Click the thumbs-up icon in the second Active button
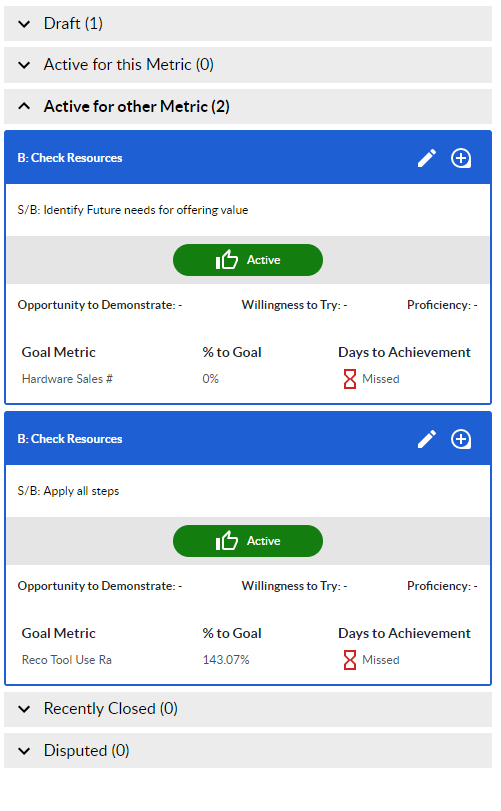Viewport: 501px width, 811px height. [x=226, y=541]
